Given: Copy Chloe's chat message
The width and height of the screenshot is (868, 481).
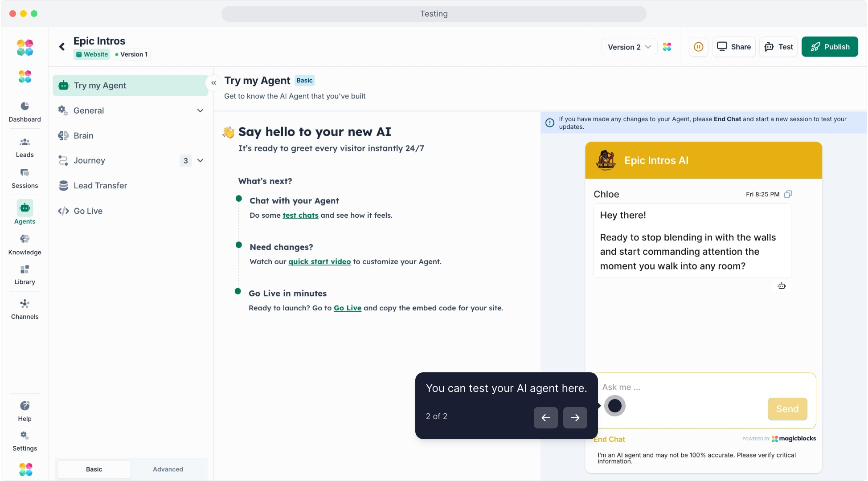Looking at the screenshot, I should pyautogui.click(x=788, y=194).
